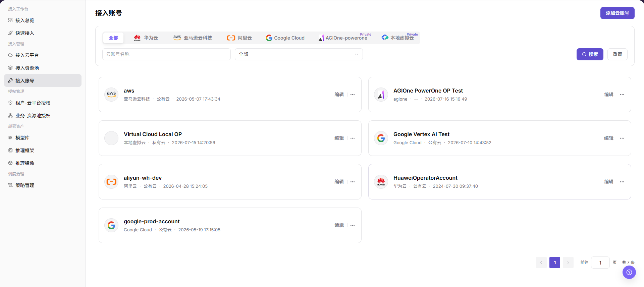Click the AGIOne PowerOne OP Test logo

click(381, 95)
